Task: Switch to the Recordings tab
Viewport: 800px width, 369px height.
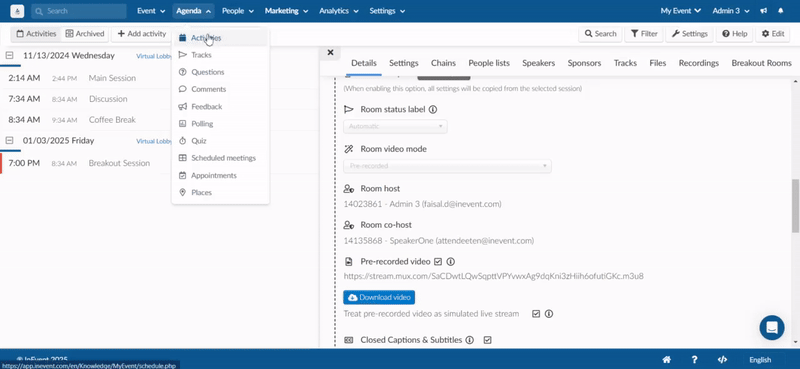Action: coord(698,63)
